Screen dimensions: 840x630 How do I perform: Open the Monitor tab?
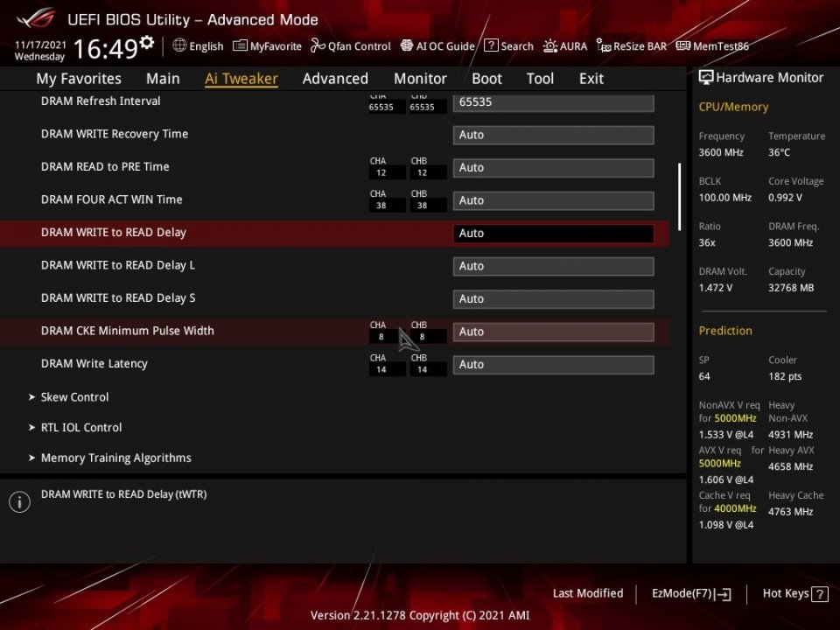(x=420, y=79)
